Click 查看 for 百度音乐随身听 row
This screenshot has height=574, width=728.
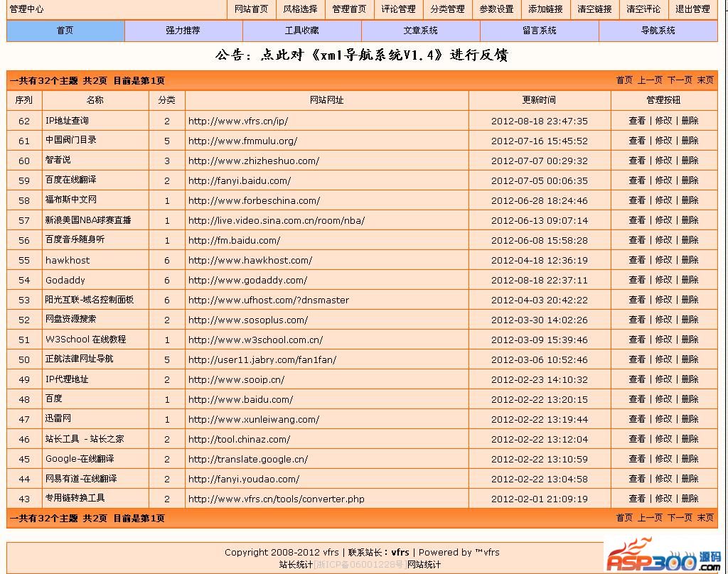click(637, 240)
